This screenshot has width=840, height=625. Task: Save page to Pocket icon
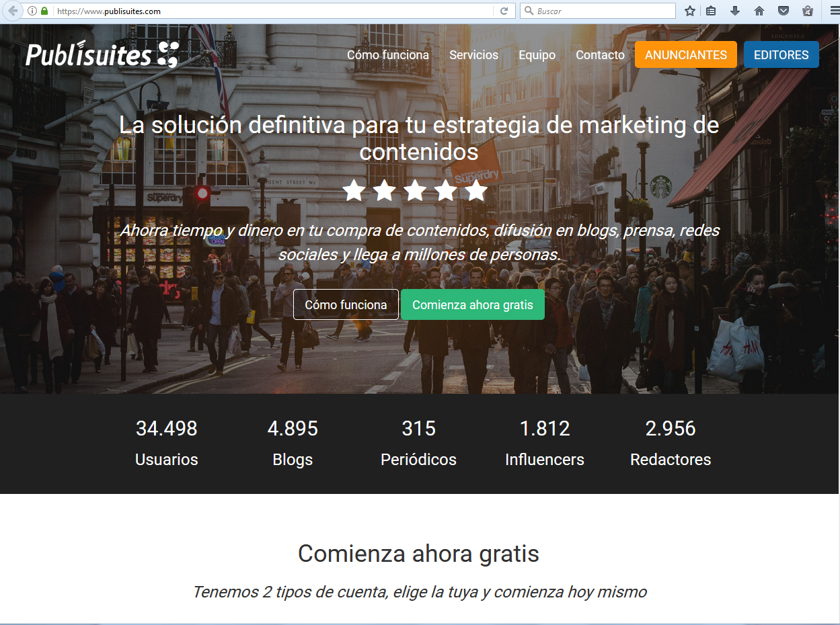(x=784, y=11)
